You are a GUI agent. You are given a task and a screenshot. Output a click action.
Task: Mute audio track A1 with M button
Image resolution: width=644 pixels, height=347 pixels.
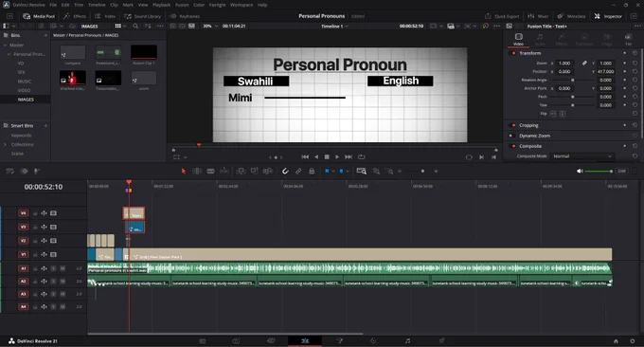point(63,268)
